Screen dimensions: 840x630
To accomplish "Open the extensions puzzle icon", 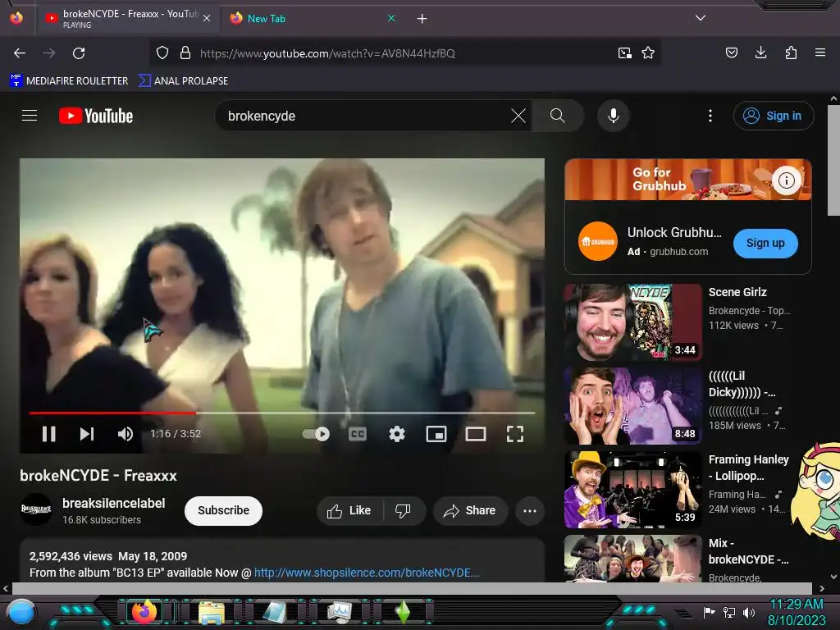I will tap(791, 52).
